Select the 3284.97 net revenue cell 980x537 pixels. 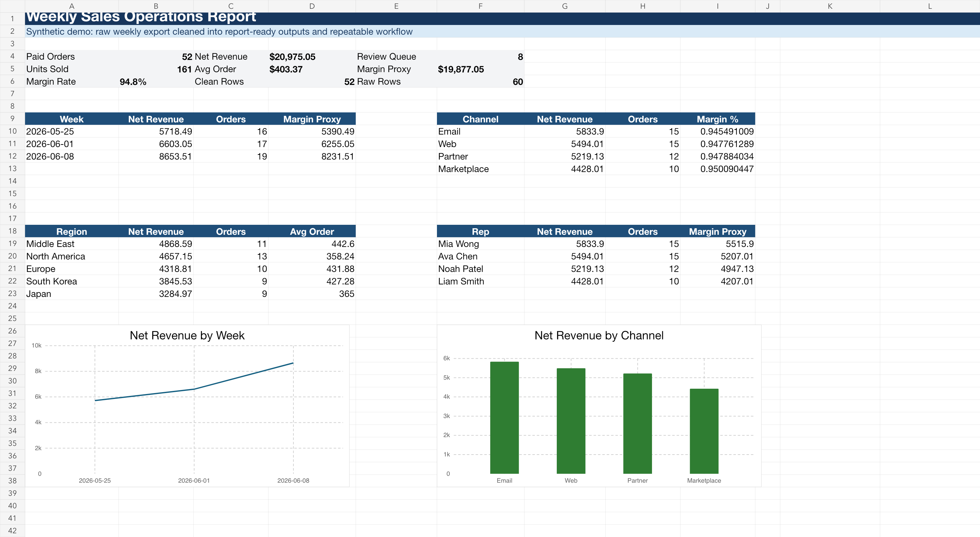click(x=156, y=293)
